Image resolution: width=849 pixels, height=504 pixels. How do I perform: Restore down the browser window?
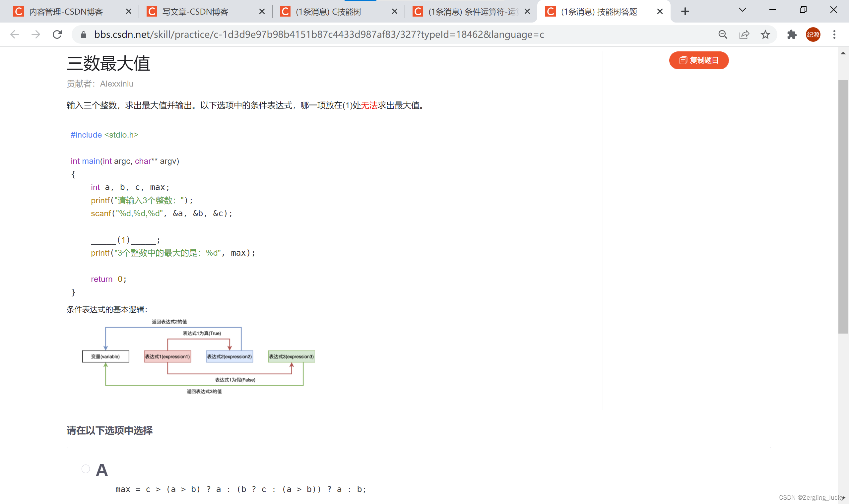point(803,10)
